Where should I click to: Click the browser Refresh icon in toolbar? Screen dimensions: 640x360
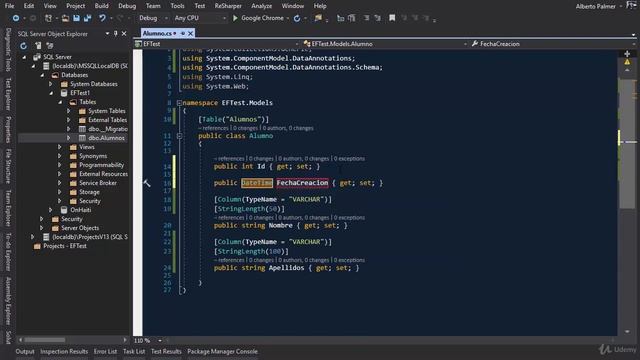pyautogui.click(x=297, y=18)
